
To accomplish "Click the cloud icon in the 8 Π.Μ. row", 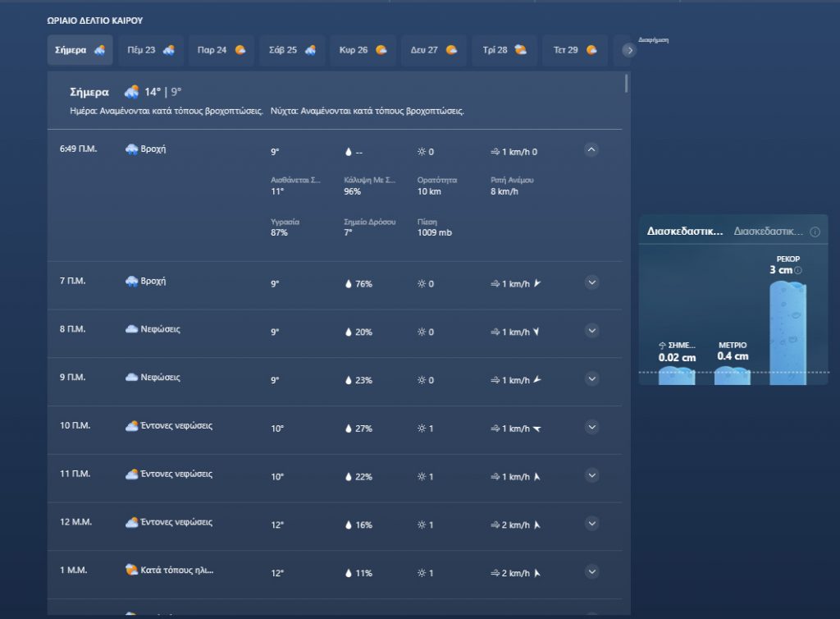I will (131, 329).
